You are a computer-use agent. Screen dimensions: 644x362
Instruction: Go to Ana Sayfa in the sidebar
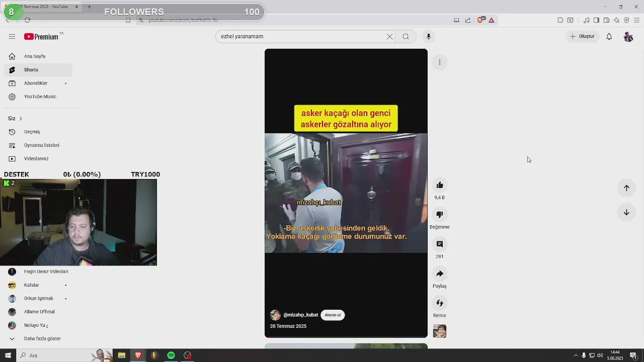coord(38,56)
